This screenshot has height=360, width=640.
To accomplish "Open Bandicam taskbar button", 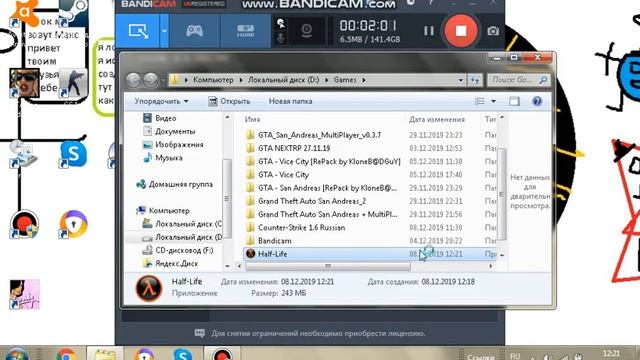I will tap(222, 354).
